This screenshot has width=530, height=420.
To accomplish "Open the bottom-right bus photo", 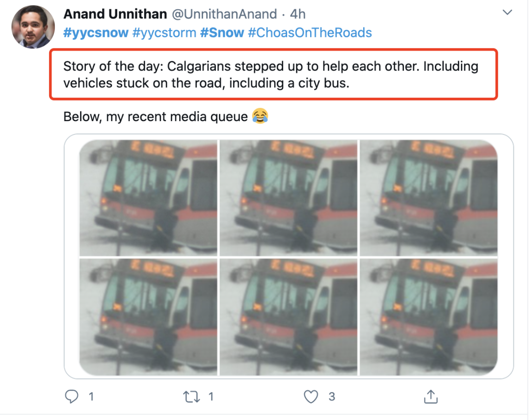I will click(x=428, y=317).
